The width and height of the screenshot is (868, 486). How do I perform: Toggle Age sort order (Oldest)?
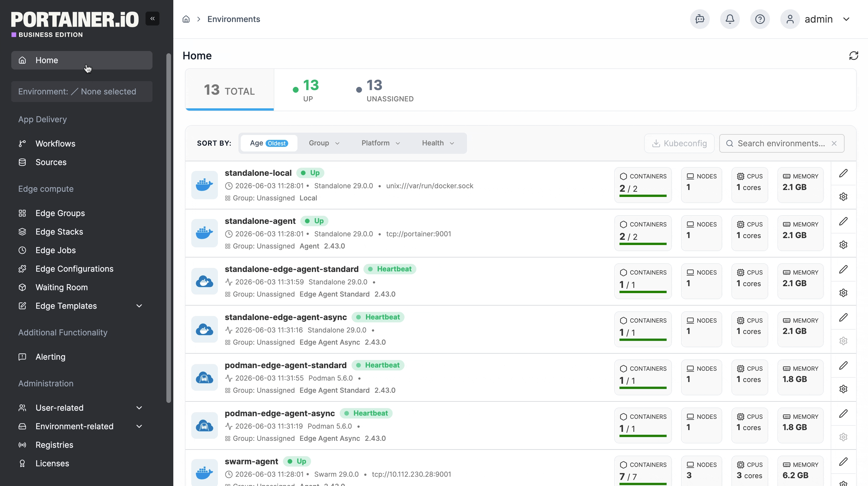[269, 143]
